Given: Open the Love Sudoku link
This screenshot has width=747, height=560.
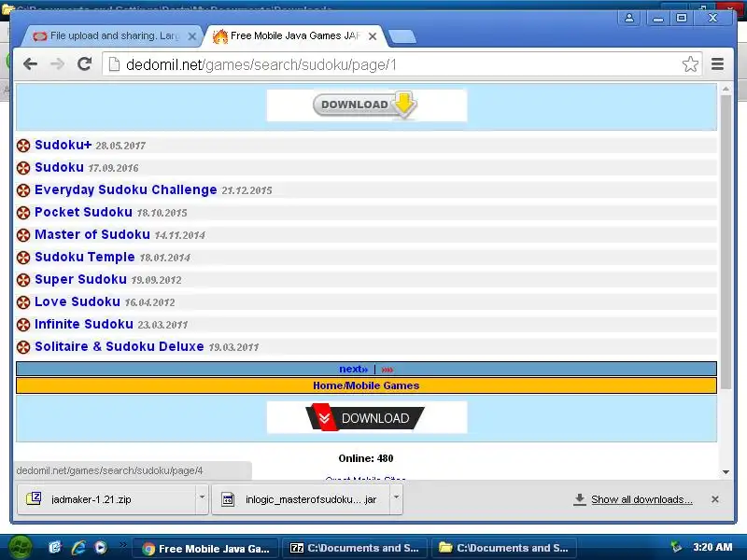Looking at the screenshot, I should (78, 301).
